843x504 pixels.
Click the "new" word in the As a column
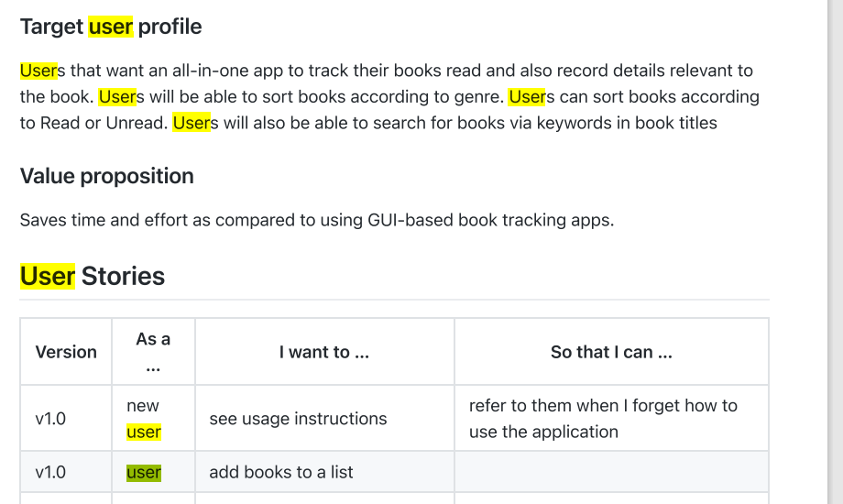pyautogui.click(x=142, y=406)
